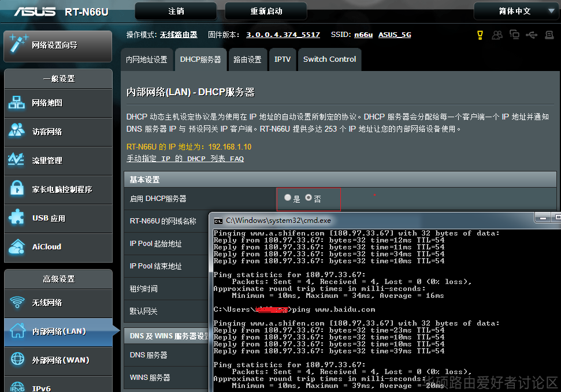
Task: Click the AiCloud cloud icon
Action: [x=16, y=246]
